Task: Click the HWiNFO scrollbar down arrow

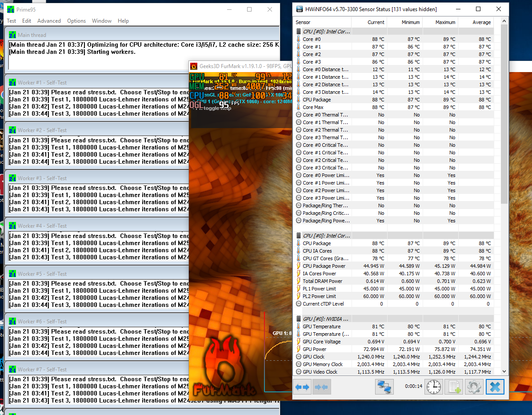Action: 504,371
